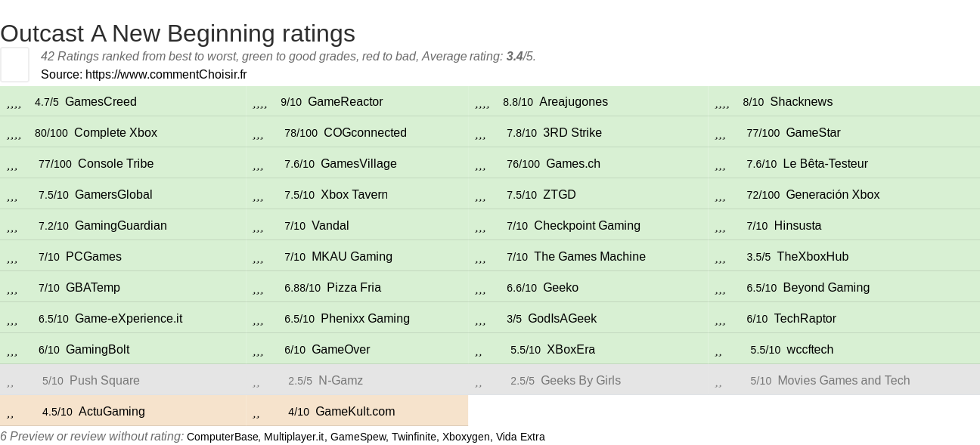Open the wccftech review

(x=810, y=350)
